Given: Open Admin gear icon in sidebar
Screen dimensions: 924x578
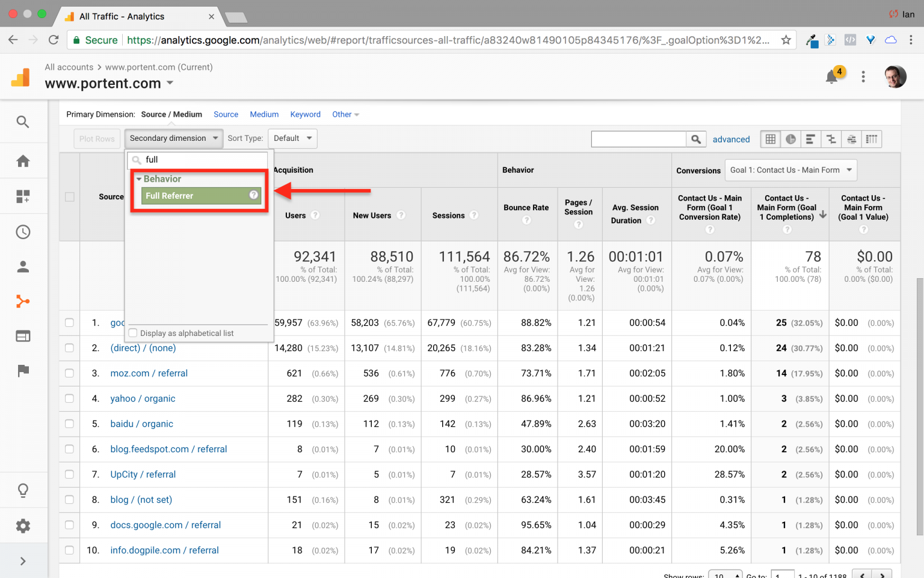Looking at the screenshot, I should pos(23,526).
